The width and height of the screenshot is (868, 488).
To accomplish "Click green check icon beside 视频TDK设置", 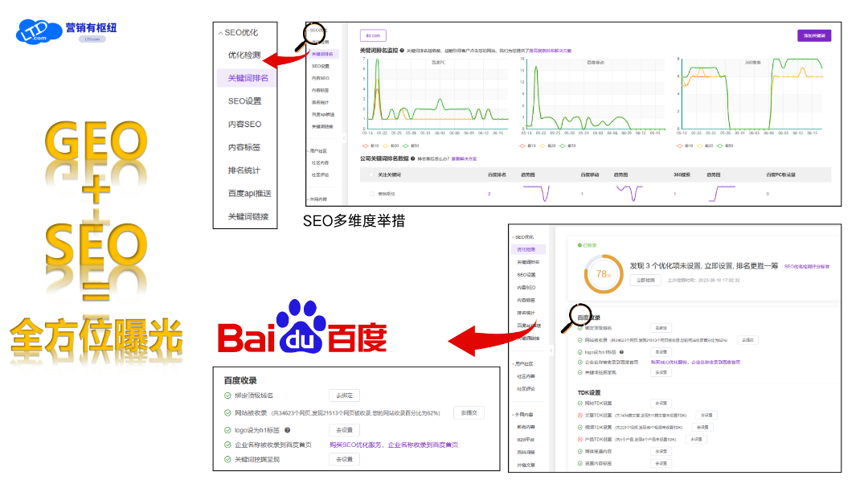I will pos(580,427).
